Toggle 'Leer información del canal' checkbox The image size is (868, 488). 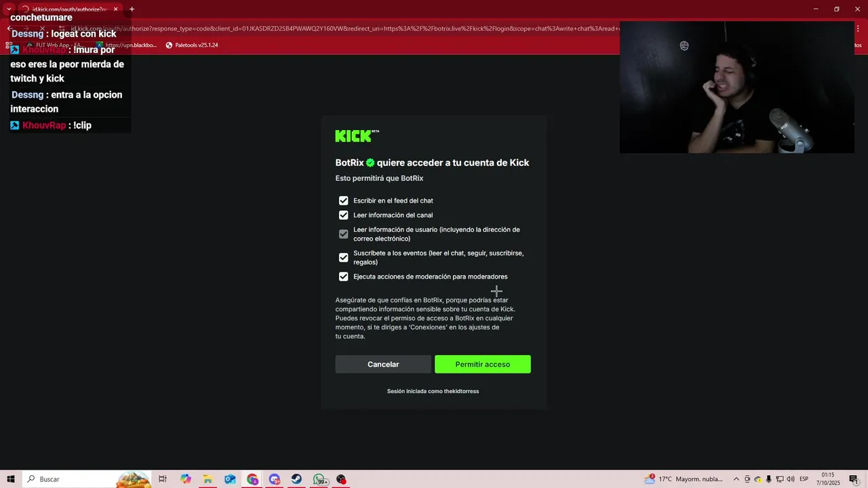click(343, 215)
